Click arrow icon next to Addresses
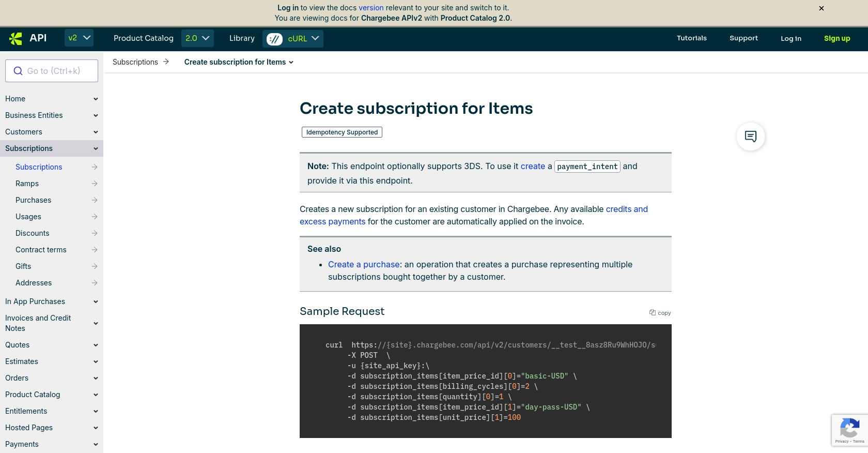The image size is (868, 453). (95, 283)
